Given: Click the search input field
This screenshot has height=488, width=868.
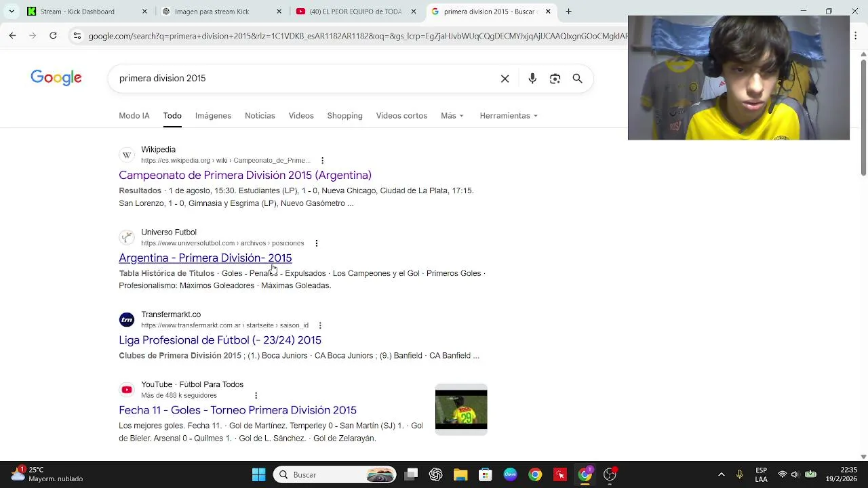Looking at the screenshot, I should [x=305, y=79].
